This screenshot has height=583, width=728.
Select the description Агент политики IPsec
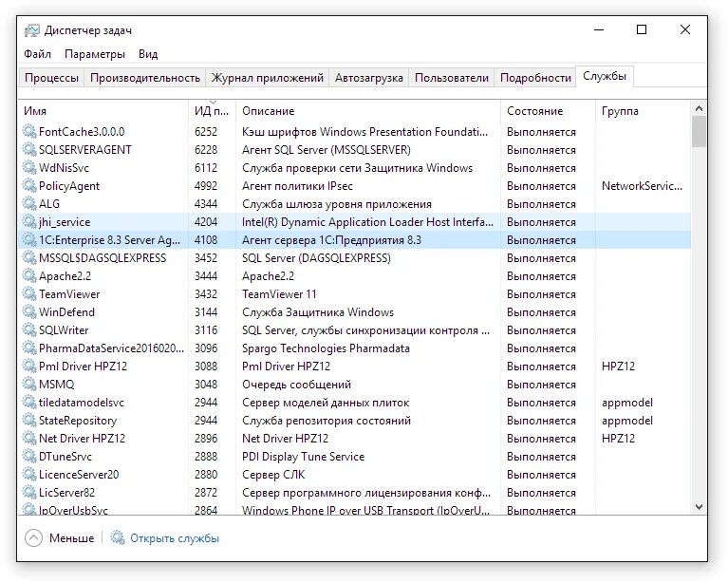[x=297, y=186]
